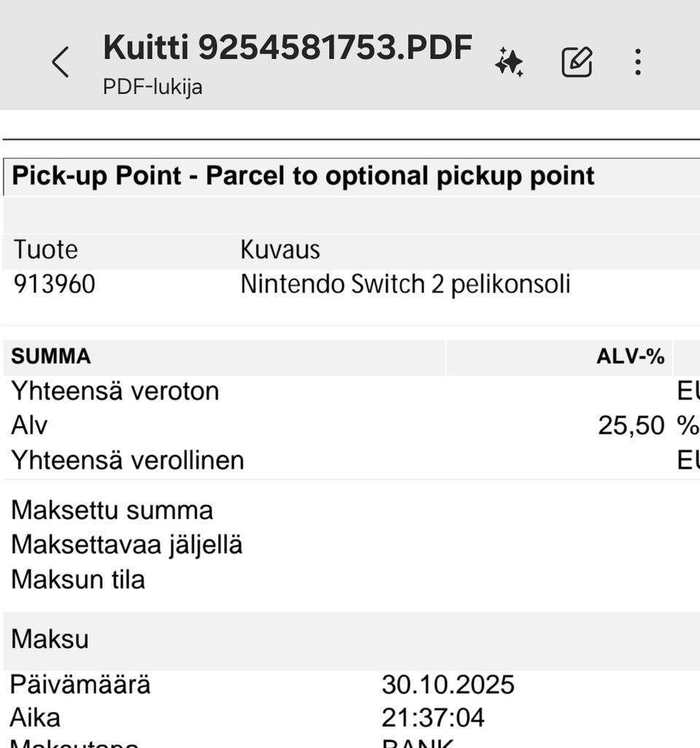Open the three-dot more options menu
This screenshot has width=700, height=748.
tap(638, 62)
